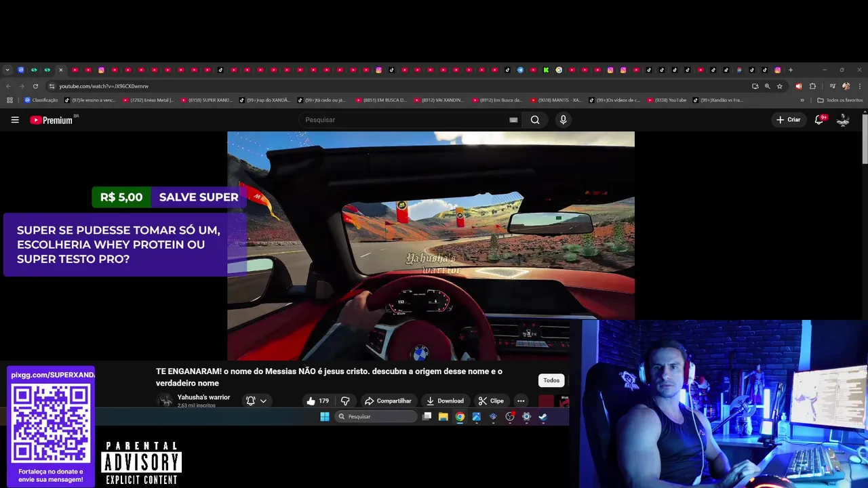Like the video with 179 likes
Image resolution: width=868 pixels, height=488 pixels.
(317, 401)
